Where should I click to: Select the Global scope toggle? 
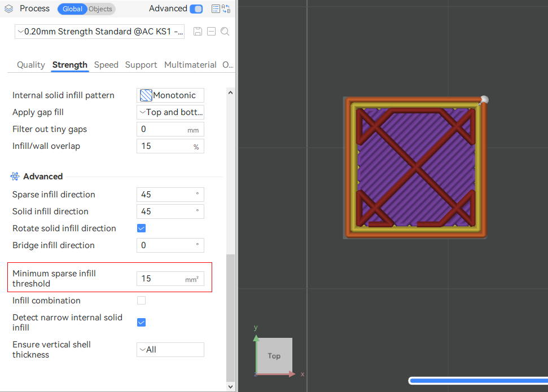[x=72, y=8]
